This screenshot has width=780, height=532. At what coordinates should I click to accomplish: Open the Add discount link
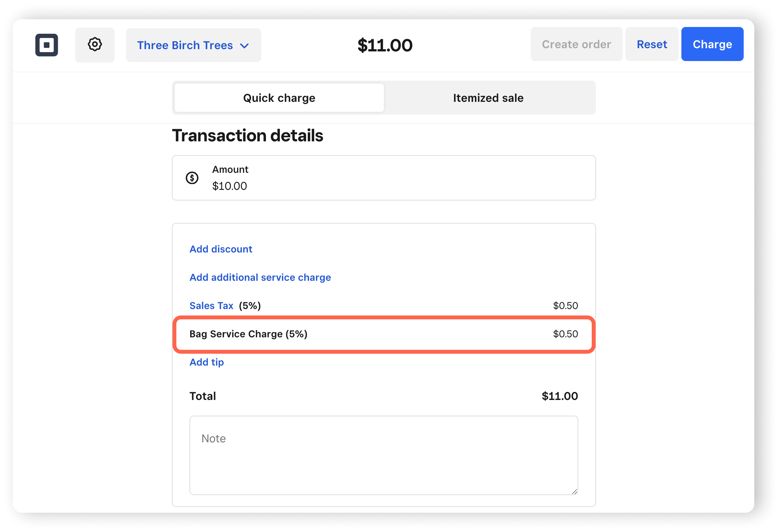click(x=220, y=249)
